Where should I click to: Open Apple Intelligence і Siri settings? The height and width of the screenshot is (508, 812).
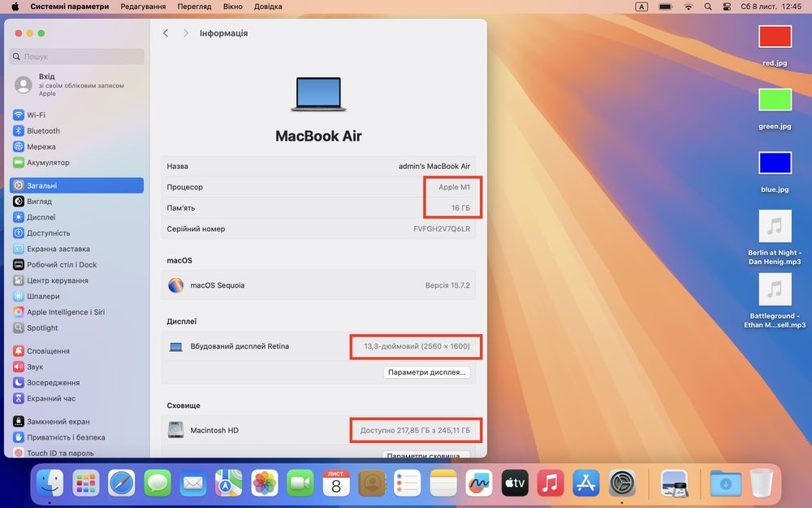coord(76,312)
